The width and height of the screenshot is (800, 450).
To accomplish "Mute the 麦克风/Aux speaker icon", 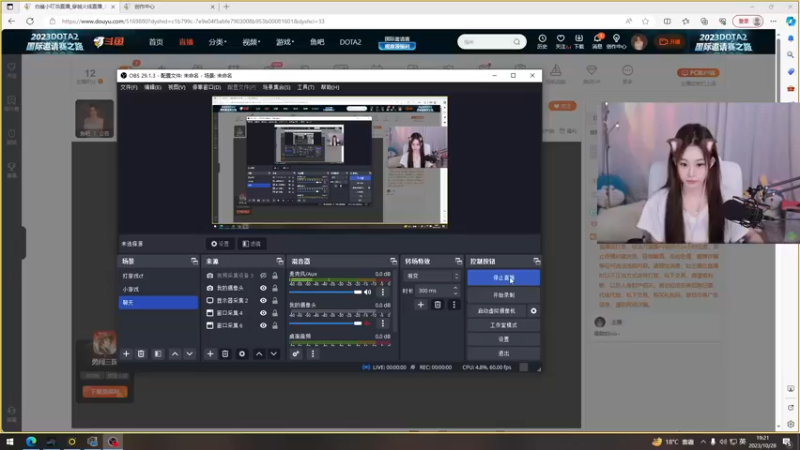I will [367, 292].
